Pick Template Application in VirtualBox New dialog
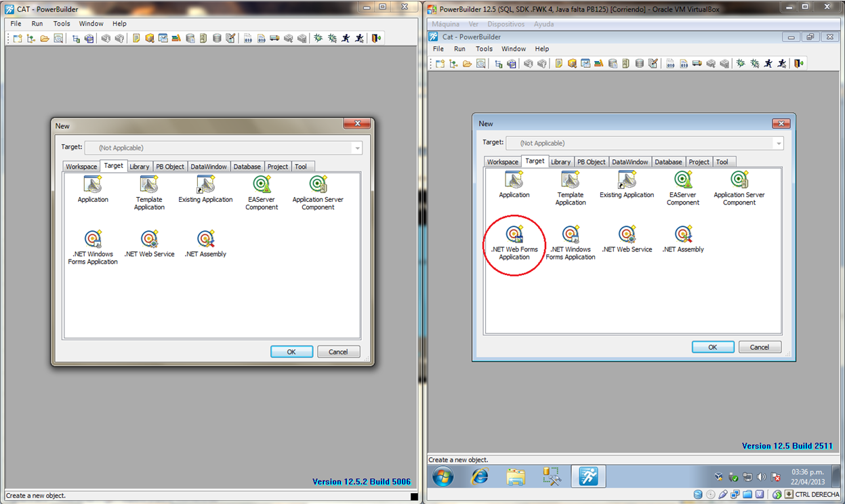This screenshot has width=845, height=504. click(571, 188)
